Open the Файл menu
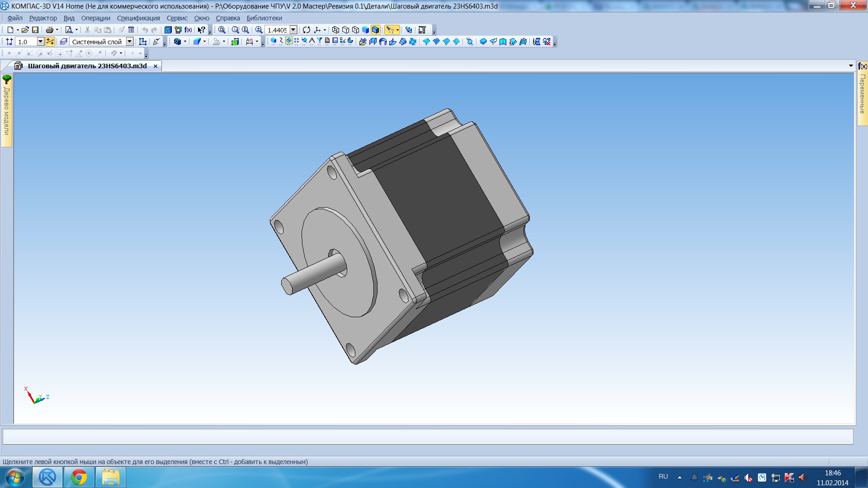The width and height of the screenshot is (868, 488). point(15,18)
